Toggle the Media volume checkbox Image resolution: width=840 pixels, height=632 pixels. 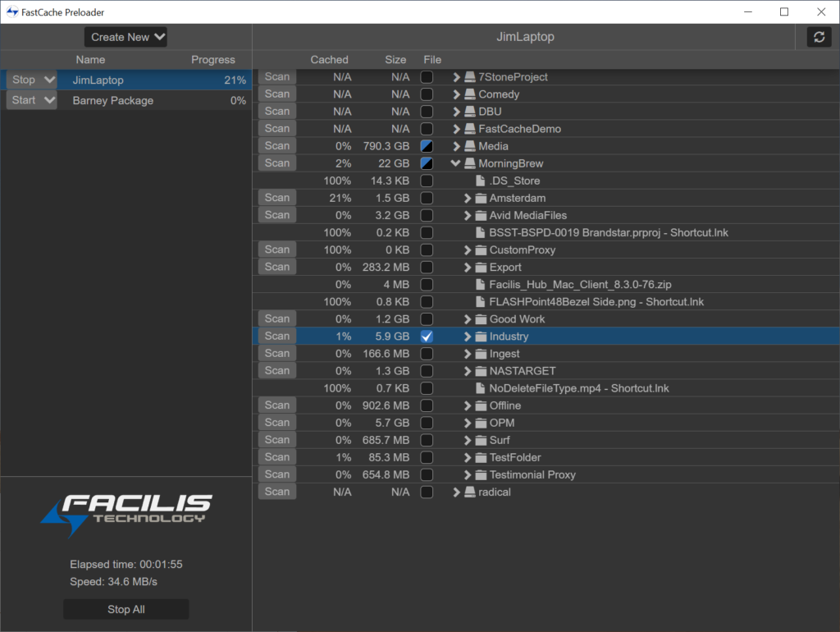pyautogui.click(x=427, y=146)
